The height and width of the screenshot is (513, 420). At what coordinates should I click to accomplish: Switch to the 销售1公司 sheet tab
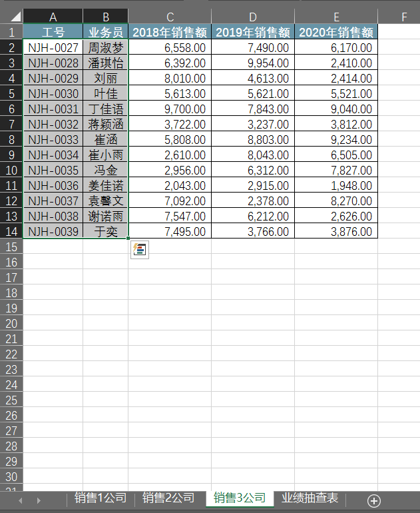[x=101, y=498]
